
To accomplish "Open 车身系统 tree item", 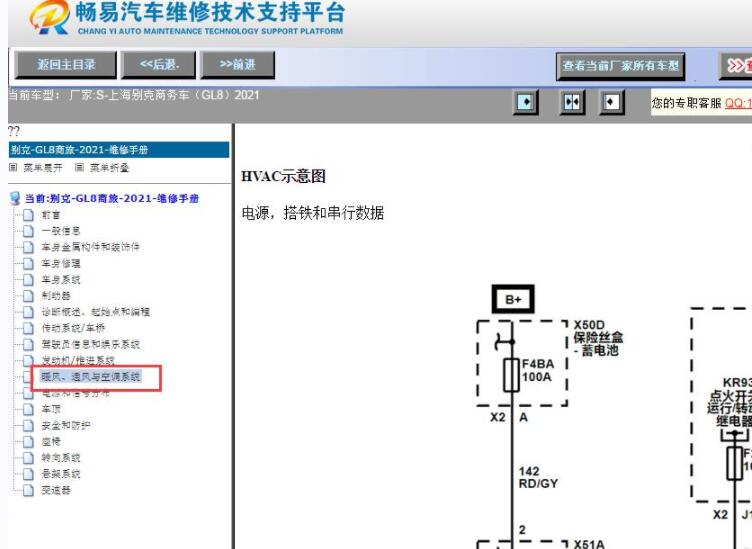I will click(61, 280).
